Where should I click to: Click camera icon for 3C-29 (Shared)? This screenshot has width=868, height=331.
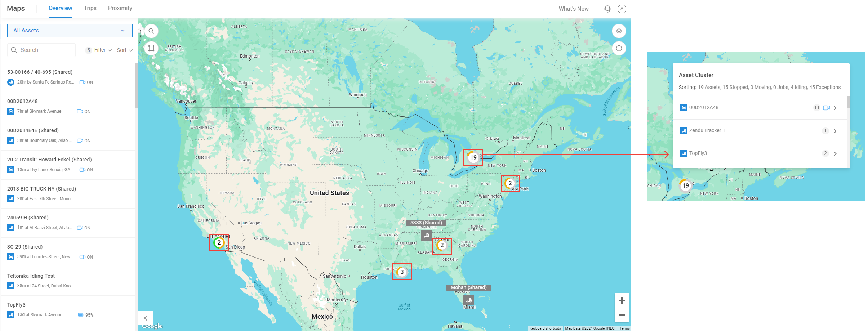point(83,257)
